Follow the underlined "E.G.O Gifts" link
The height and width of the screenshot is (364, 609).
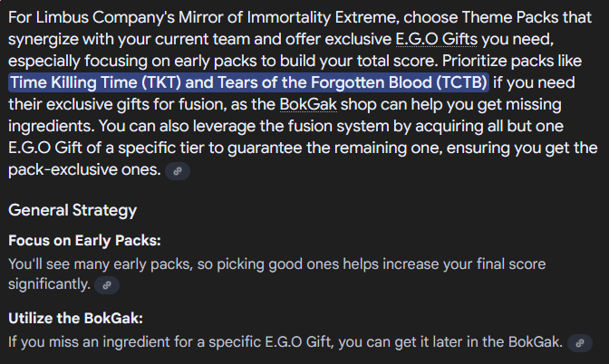click(436, 39)
